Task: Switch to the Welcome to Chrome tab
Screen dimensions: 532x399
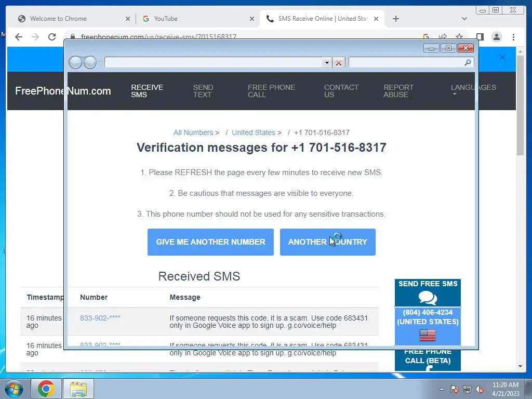Action: (x=73, y=19)
